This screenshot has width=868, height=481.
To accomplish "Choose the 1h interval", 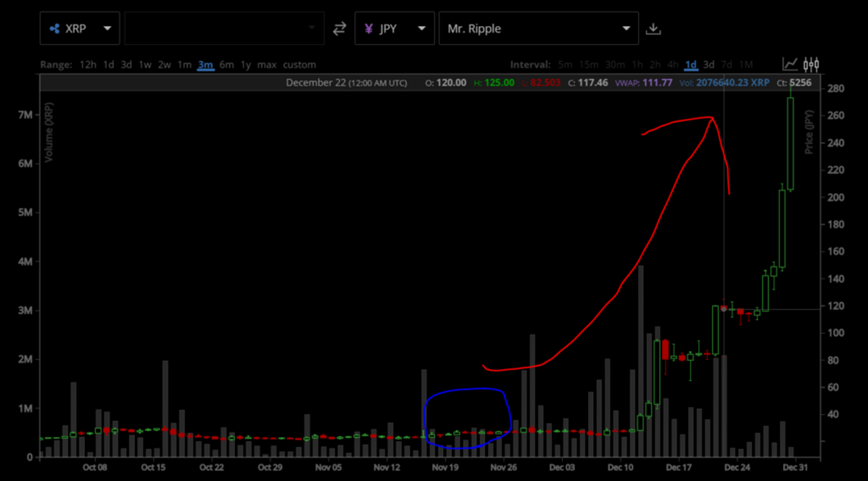I will pos(637,65).
